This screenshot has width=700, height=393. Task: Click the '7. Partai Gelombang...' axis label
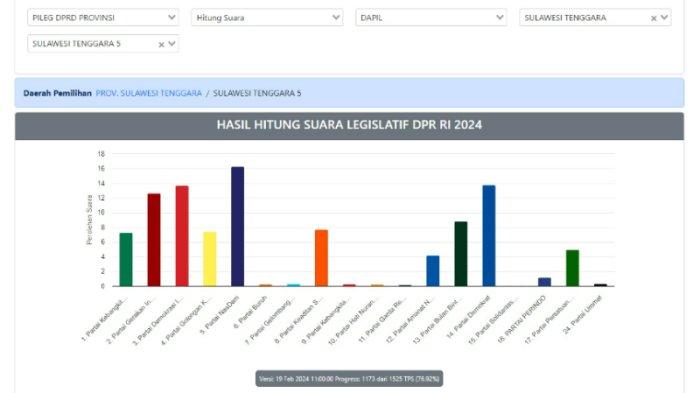pos(270,320)
